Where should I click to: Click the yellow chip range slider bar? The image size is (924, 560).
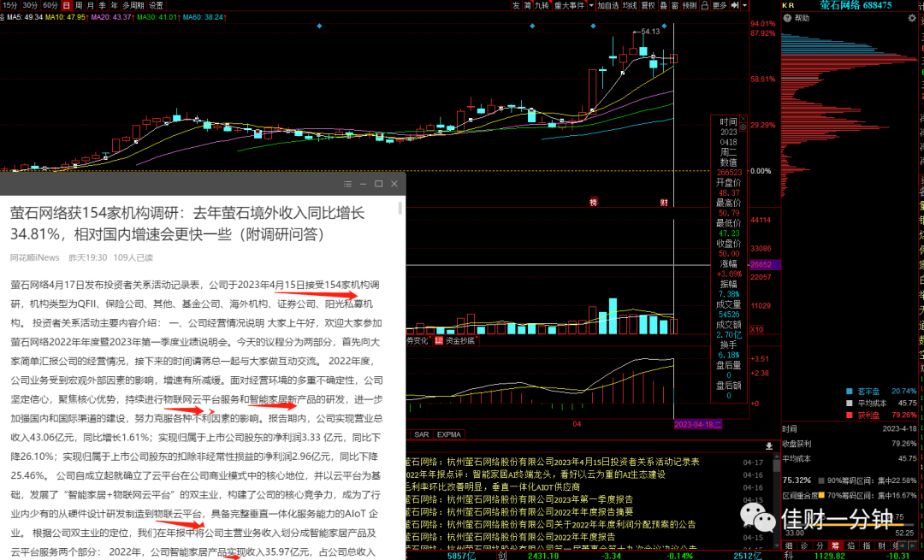coord(858,525)
